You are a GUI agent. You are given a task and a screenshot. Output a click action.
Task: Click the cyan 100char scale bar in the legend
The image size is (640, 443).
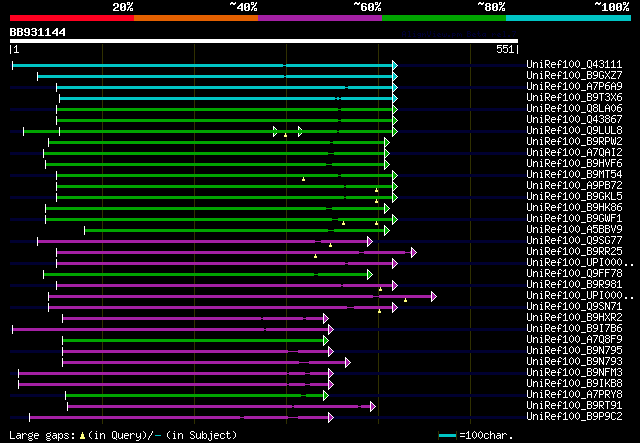447,436
